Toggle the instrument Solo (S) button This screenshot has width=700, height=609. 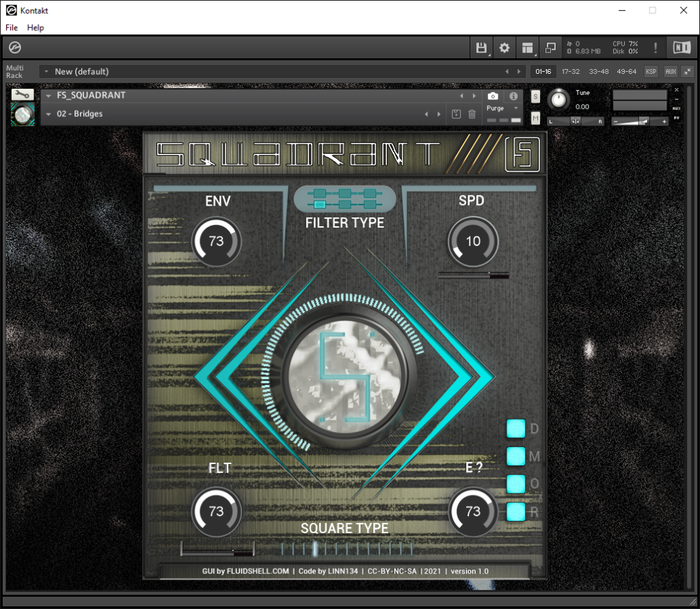536,96
